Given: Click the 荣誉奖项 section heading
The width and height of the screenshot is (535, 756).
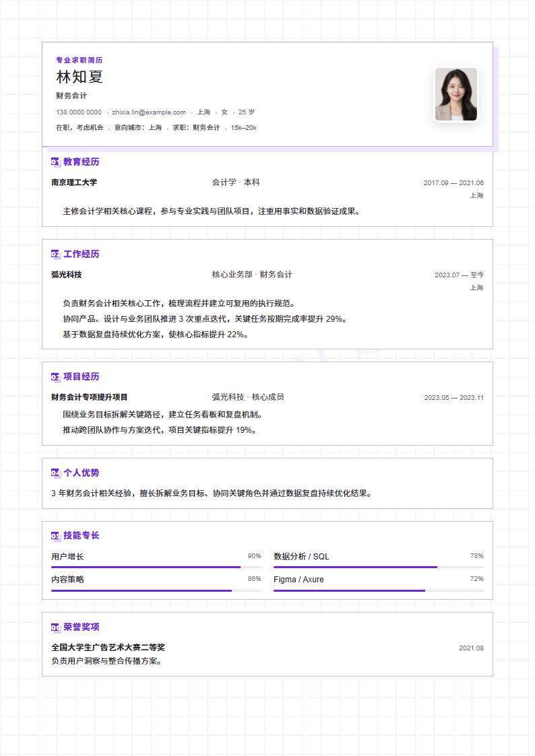Looking at the screenshot, I should click(x=81, y=627).
